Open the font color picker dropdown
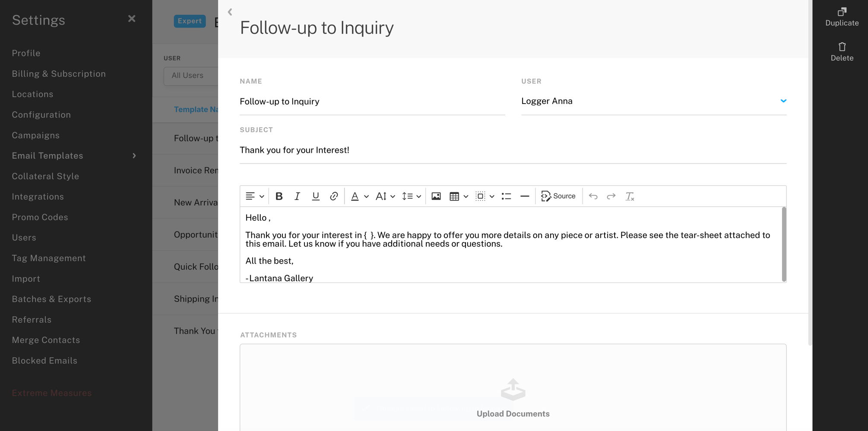This screenshot has width=868, height=431. pos(366,196)
